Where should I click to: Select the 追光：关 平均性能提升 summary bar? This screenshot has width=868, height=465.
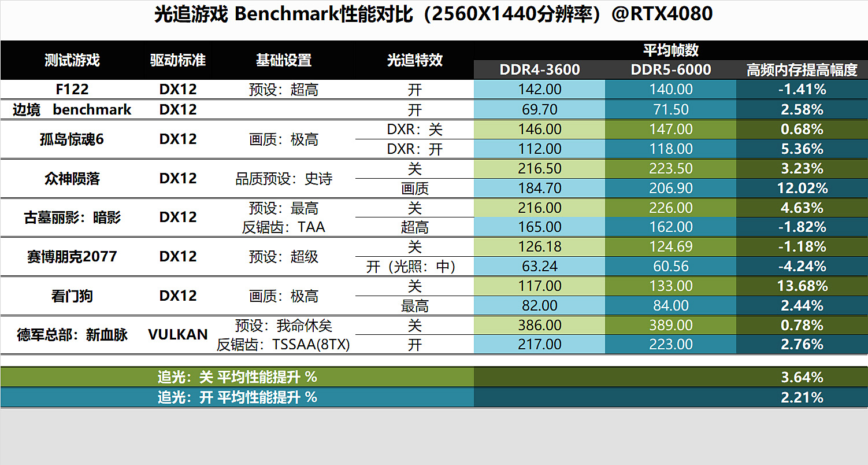pos(238,377)
